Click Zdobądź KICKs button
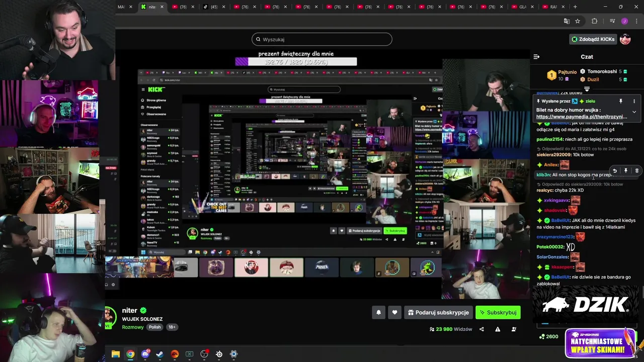The height and width of the screenshot is (362, 644). click(593, 39)
